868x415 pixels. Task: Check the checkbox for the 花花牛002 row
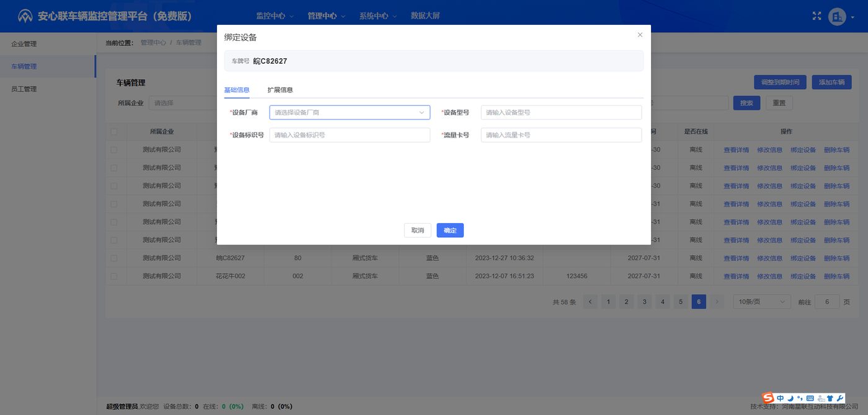(x=113, y=276)
